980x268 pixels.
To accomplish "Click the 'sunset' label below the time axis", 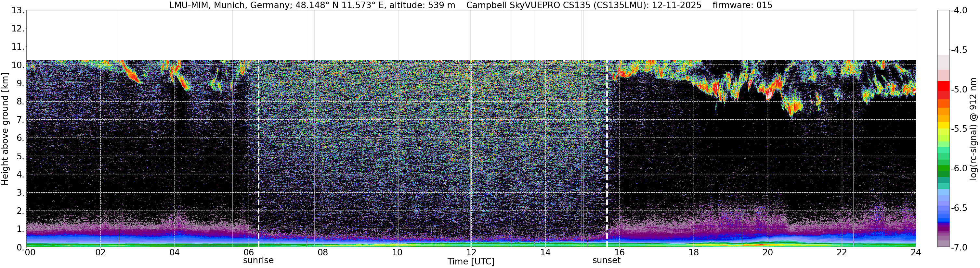I will [x=607, y=261].
